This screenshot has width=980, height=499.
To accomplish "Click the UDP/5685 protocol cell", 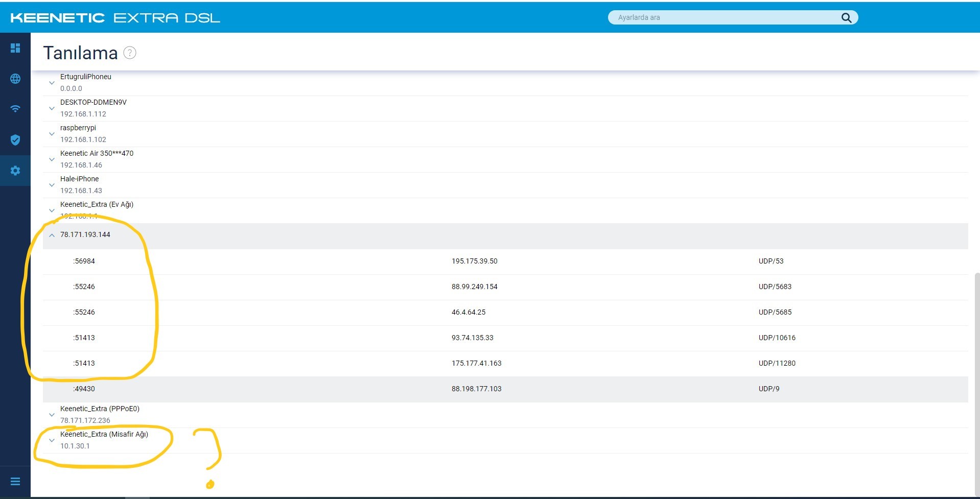I will pos(775,312).
